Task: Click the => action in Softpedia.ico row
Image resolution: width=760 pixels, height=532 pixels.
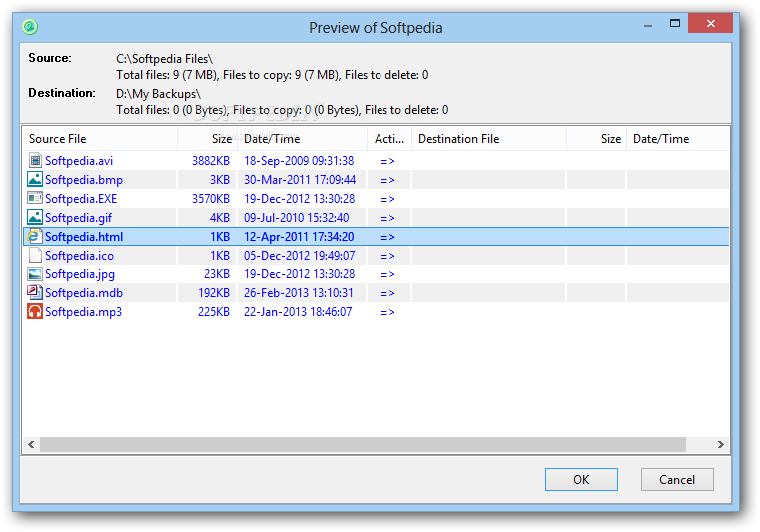Action: (387, 256)
